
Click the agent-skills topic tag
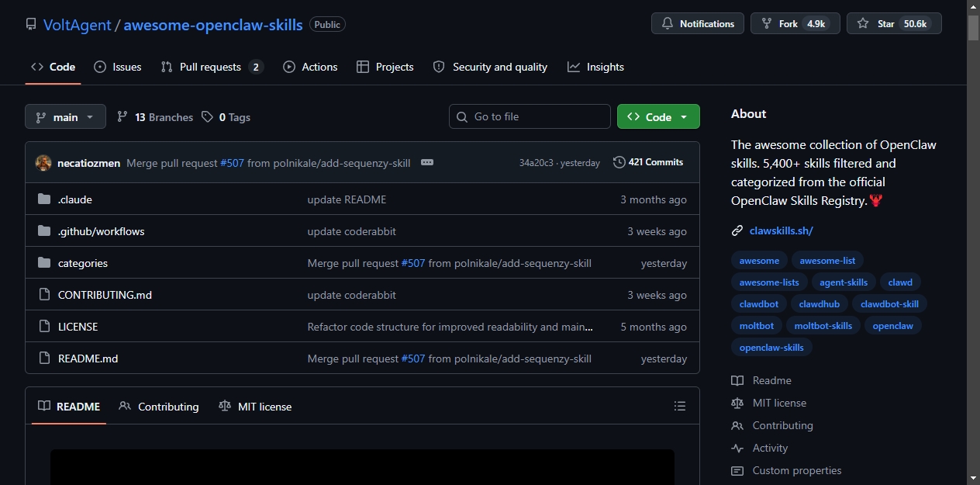click(x=844, y=282)
